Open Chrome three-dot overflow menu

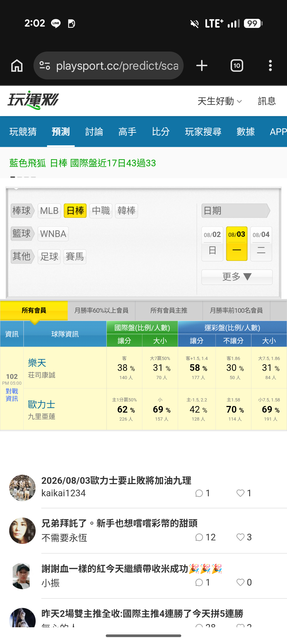point(270,65)
